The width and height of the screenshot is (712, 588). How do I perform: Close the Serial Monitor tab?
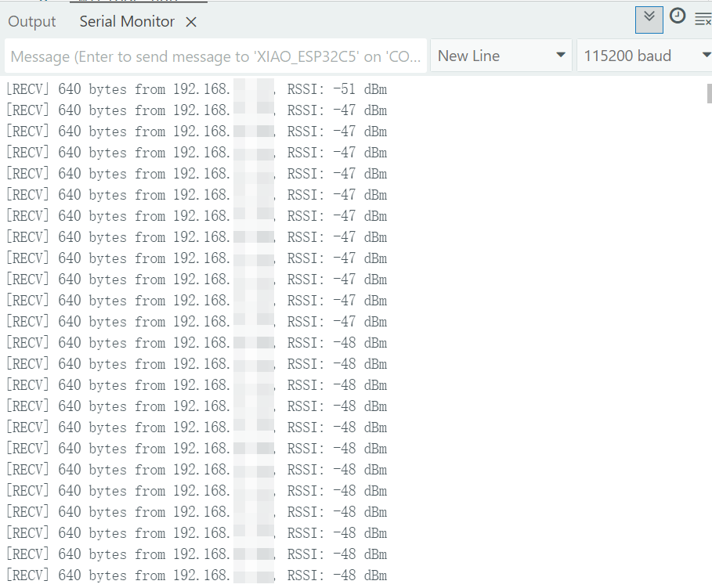pyautogui.click(x=191, y=23)
